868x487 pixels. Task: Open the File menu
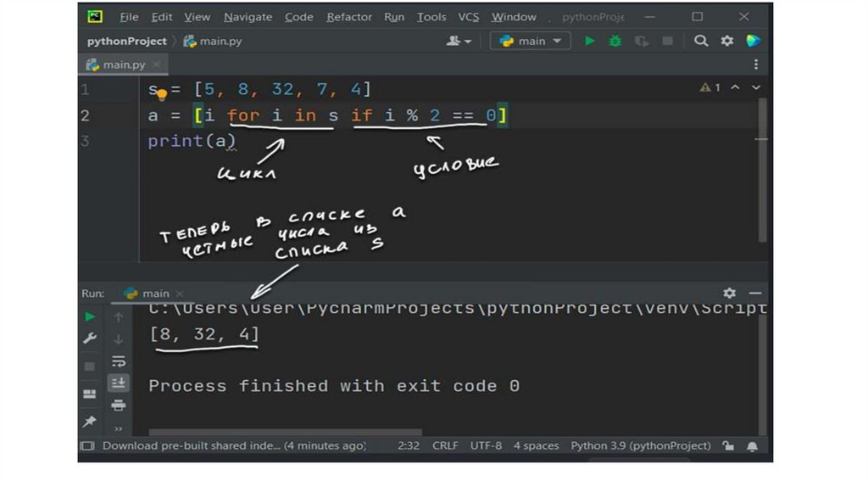pos(129,17)
